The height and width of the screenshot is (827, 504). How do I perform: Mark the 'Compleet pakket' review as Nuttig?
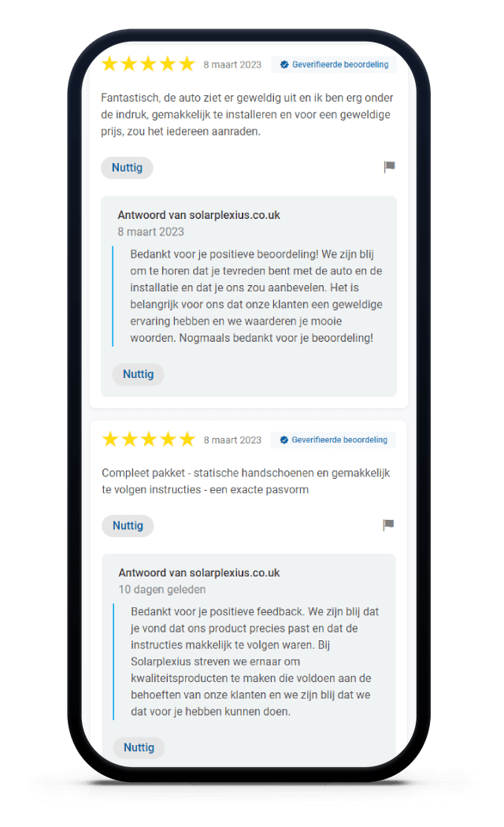click(128, 526)
